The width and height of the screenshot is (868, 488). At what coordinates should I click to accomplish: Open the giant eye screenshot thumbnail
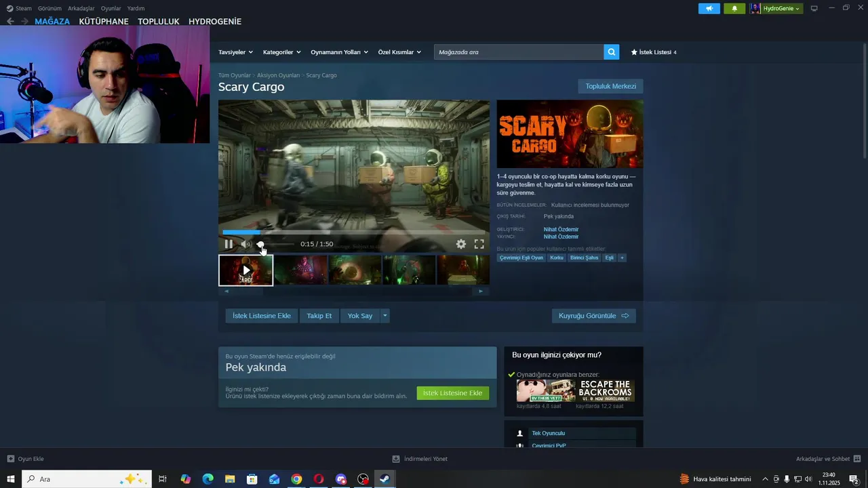tap(355, 270)
